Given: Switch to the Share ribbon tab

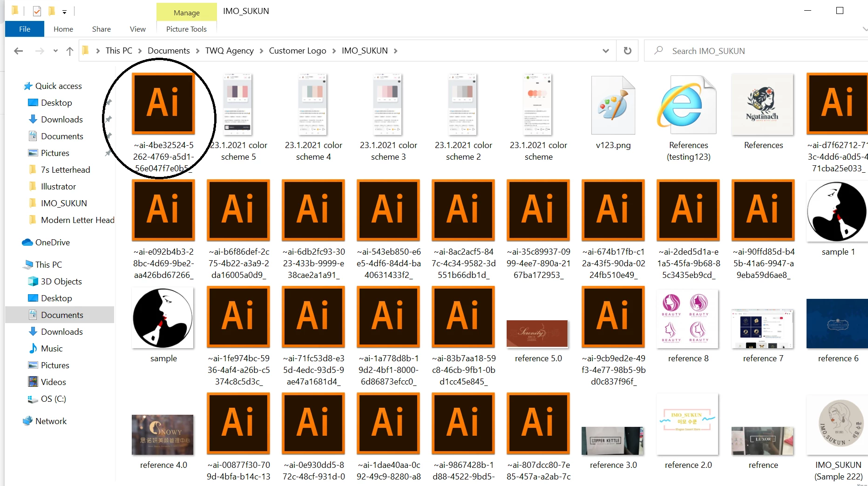Looking at the screenshot, I should coord(102,29).
